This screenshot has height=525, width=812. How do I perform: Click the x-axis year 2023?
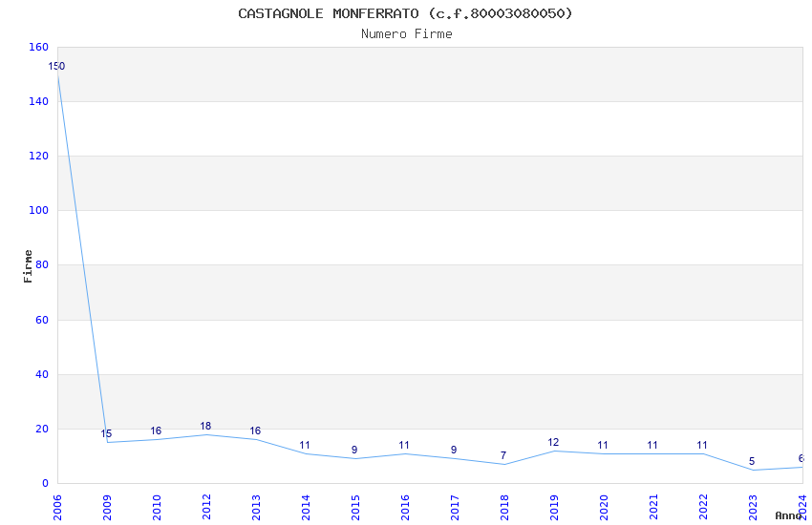point(754,508)
